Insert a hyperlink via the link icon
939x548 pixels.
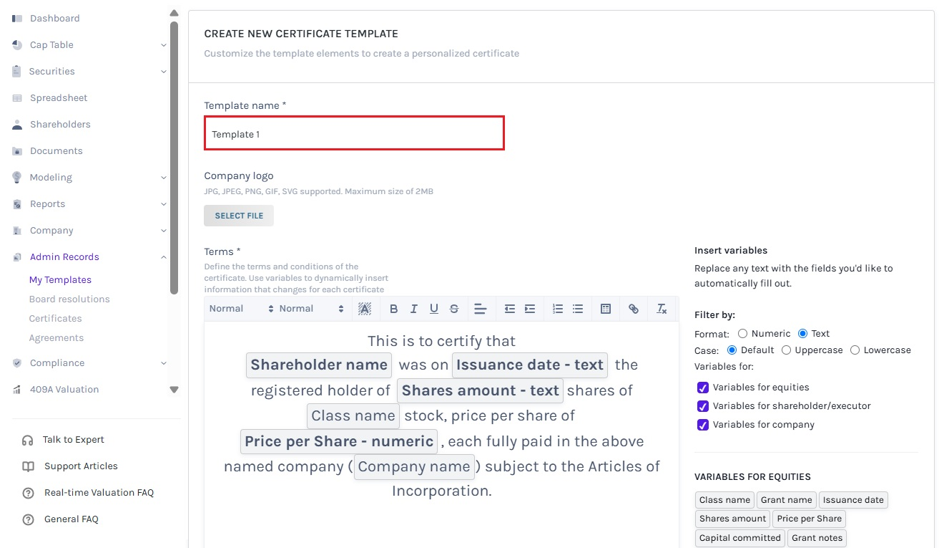633,309
